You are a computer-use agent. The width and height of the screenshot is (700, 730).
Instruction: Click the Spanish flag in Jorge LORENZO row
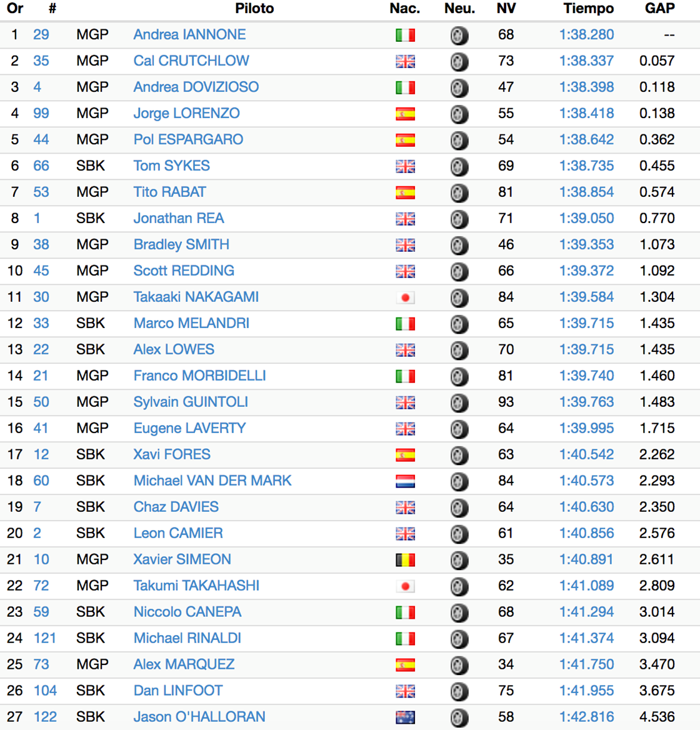(405, 114)
